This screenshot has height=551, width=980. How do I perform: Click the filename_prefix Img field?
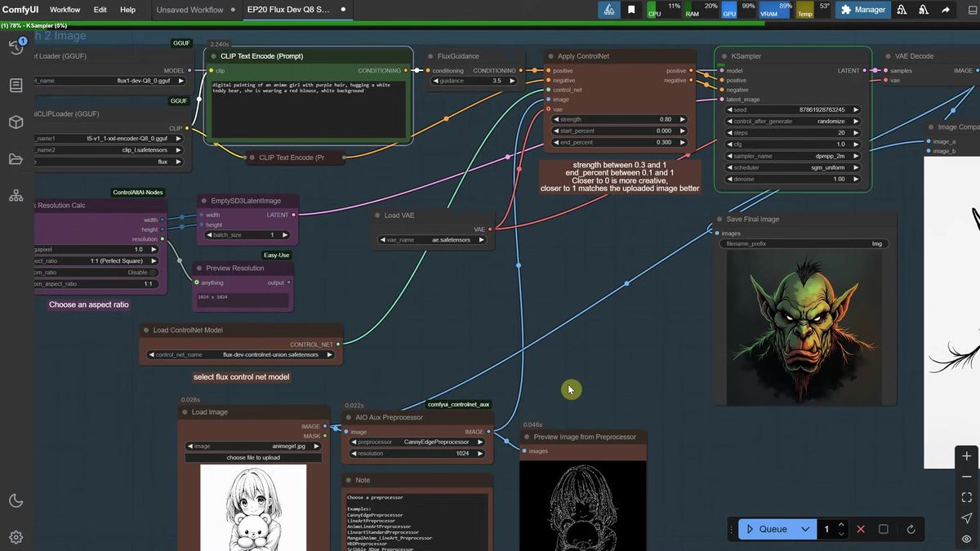[804, 243]
